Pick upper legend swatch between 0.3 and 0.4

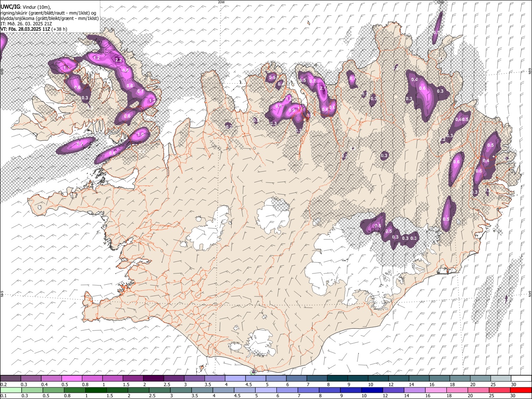(31, 378)
